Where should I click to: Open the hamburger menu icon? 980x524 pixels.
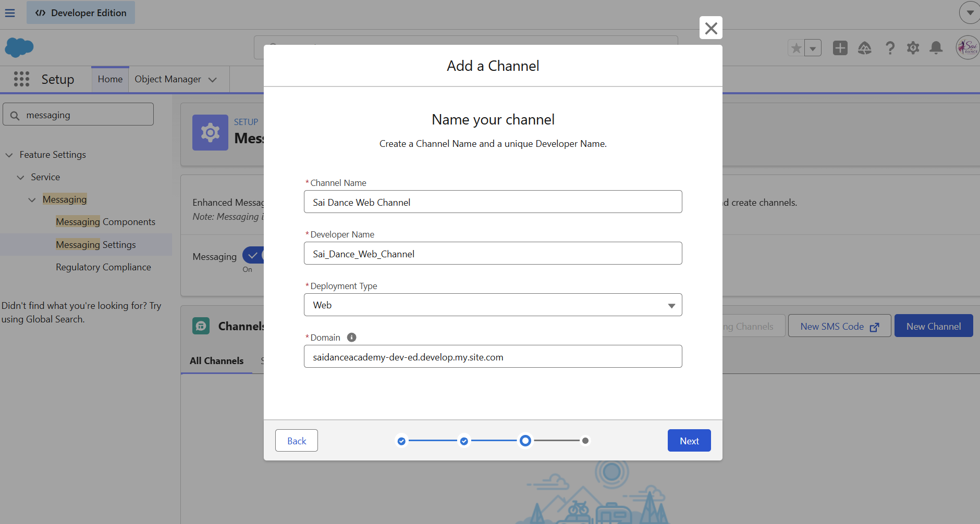click(10, 13)
